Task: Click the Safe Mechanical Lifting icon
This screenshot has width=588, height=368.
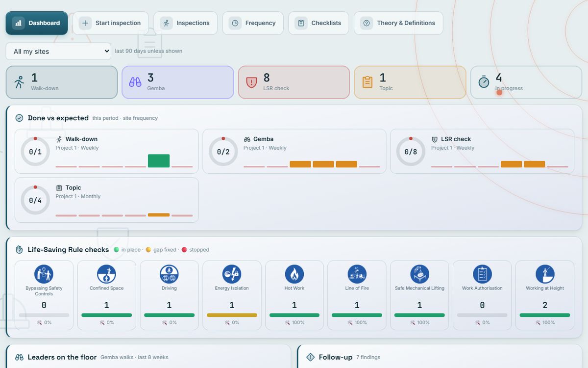Action: [x=419, y=274]
